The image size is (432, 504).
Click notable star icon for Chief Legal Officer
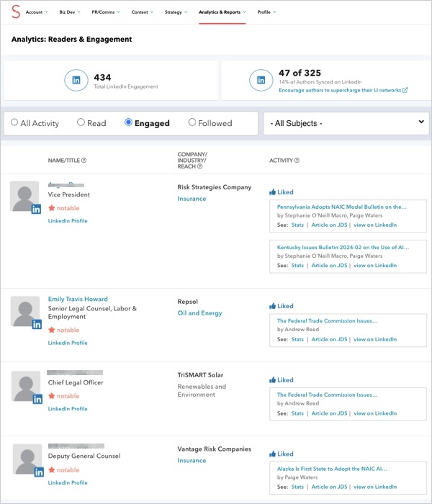coord(51,396)
